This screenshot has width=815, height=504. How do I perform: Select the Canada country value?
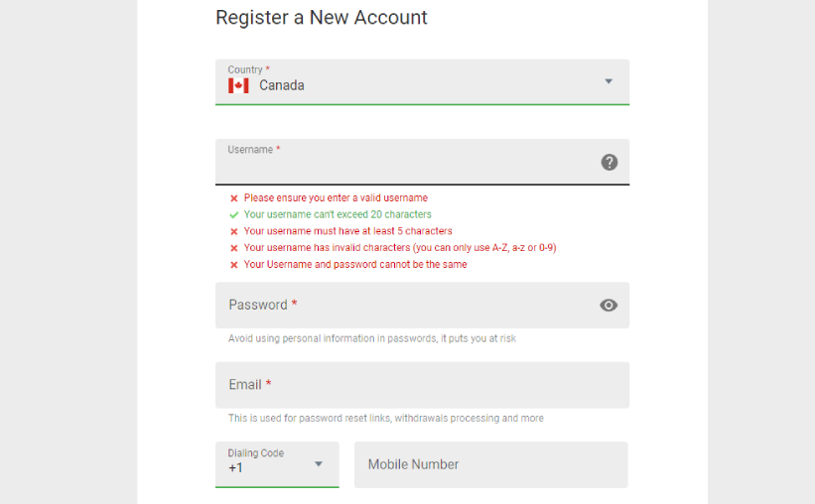pos(282,85)
